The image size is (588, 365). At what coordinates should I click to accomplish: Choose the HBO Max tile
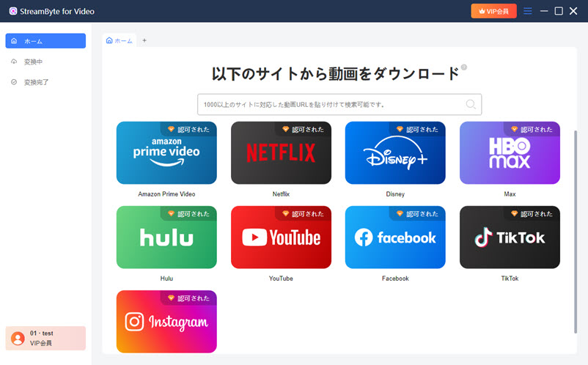coord(510,152)
